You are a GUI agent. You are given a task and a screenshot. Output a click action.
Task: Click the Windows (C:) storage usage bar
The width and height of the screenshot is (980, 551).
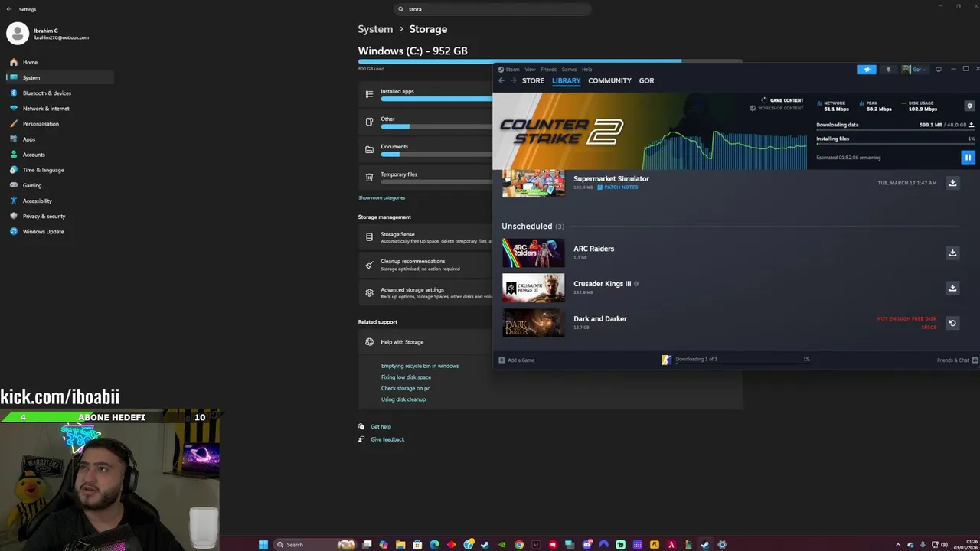550,60
